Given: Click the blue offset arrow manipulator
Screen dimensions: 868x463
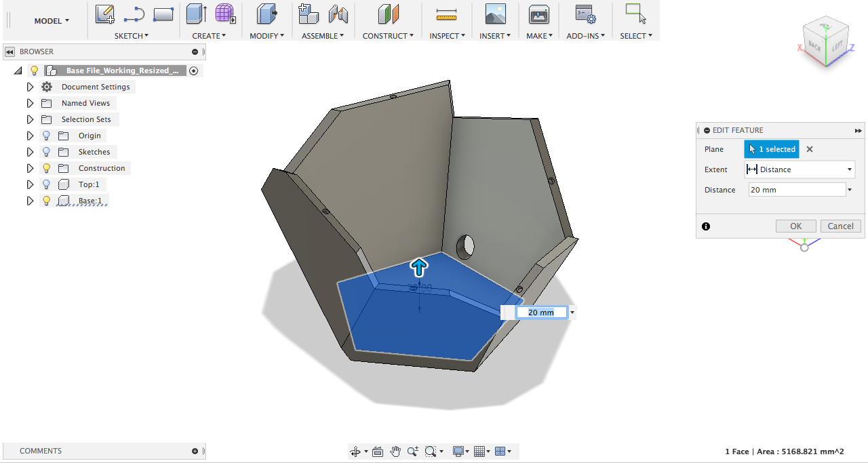Looking at the screenshot, I should pos(419,267).
